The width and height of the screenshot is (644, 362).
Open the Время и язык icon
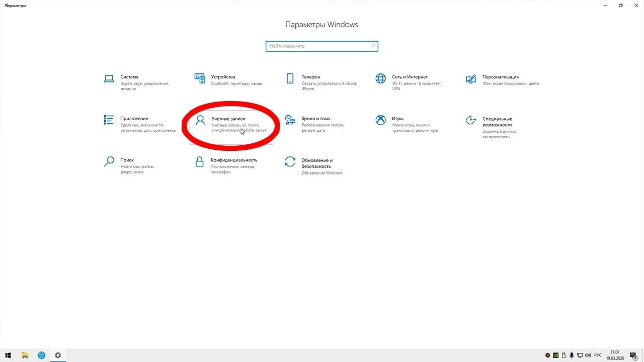(290, 120)
